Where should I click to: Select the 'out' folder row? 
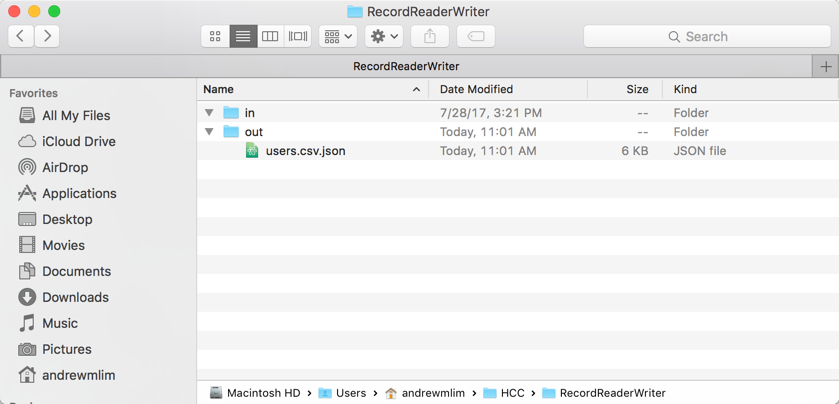pyautogui.click(x=517, y=132)
